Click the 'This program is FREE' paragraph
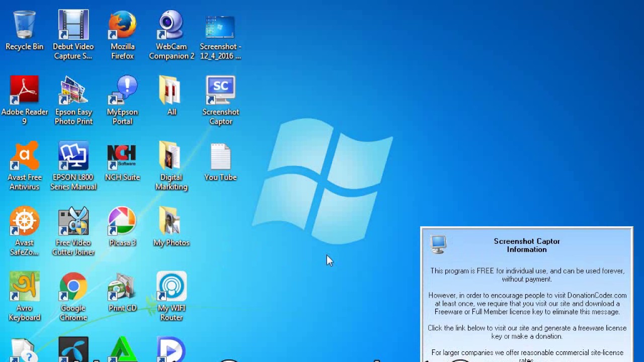The image size is (644, 362). coord(527,275)
